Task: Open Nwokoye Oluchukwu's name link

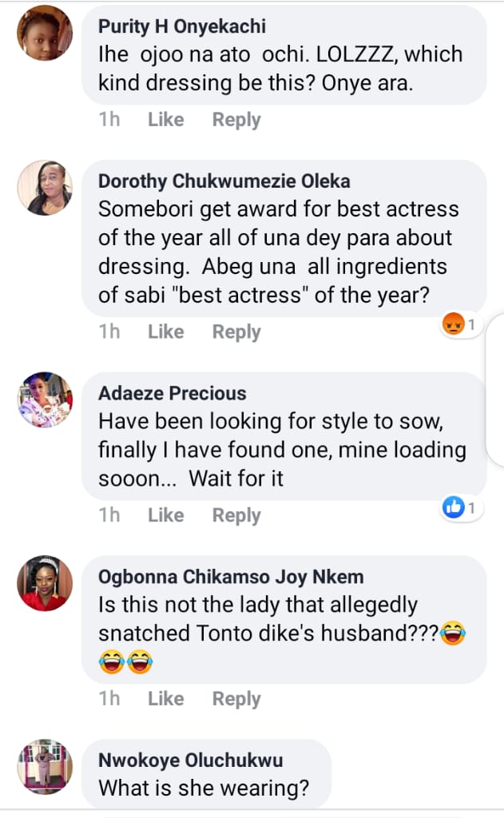Action: tap(190, 760)
